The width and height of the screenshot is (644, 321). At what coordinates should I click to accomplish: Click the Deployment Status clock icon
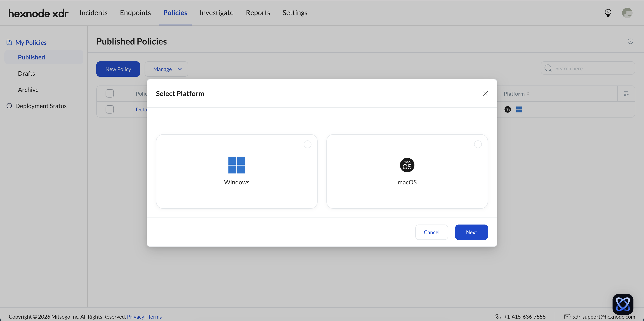[x=9, y=106]
